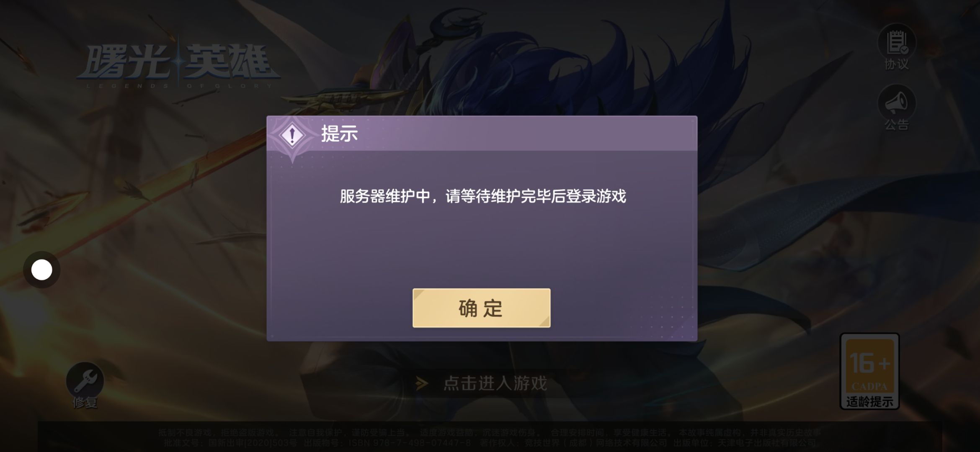Tap the white floating assist ball
Image resolution: width=980 pixels, height=452 pixels.
[x=42, y=270]
